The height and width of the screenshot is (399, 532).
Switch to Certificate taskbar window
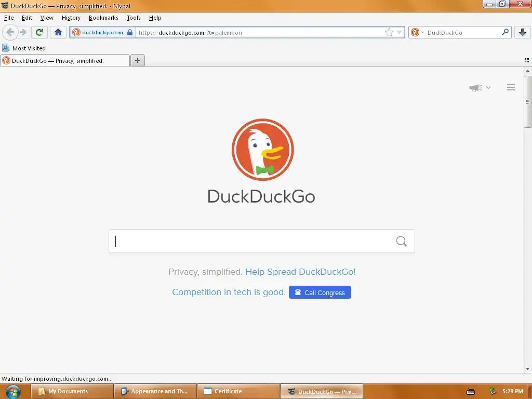coord(238,391)
